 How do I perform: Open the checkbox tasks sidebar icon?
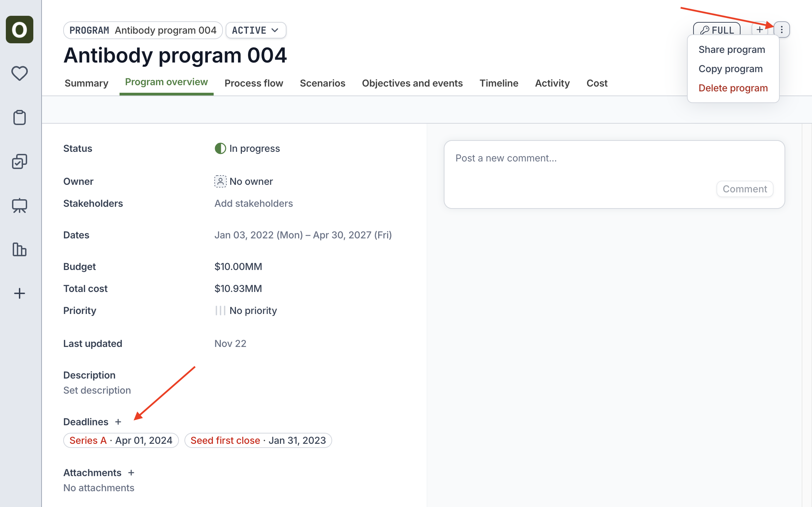click(x=20, y=161)
